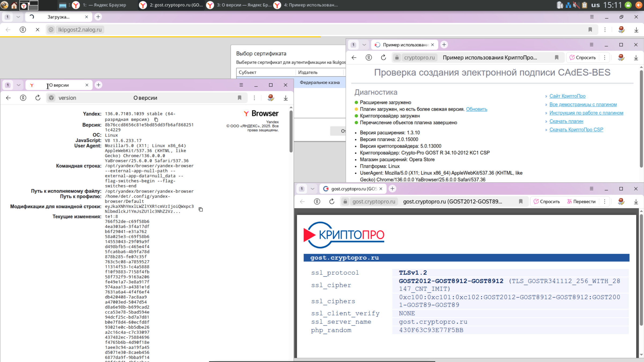
Task: Go back in the nalog.ru window
Action: (8, 30)
